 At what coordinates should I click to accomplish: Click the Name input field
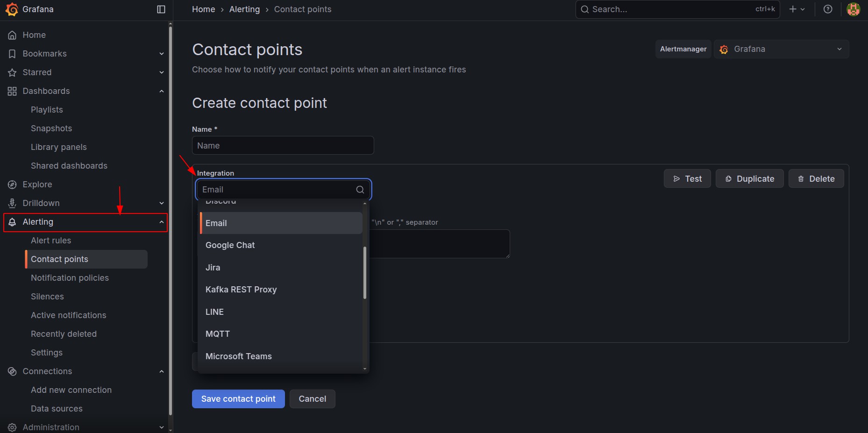[x=283, y=146]
